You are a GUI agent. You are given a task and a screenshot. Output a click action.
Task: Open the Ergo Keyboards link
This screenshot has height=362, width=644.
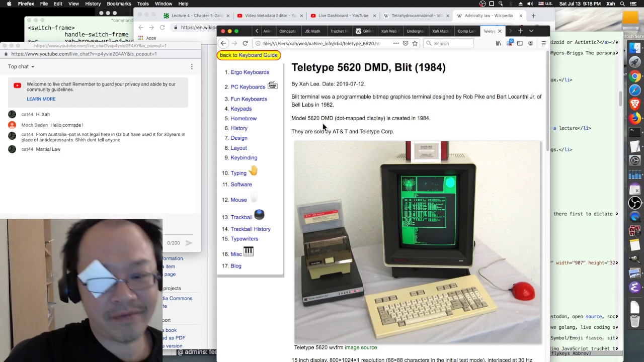[250, 72]
